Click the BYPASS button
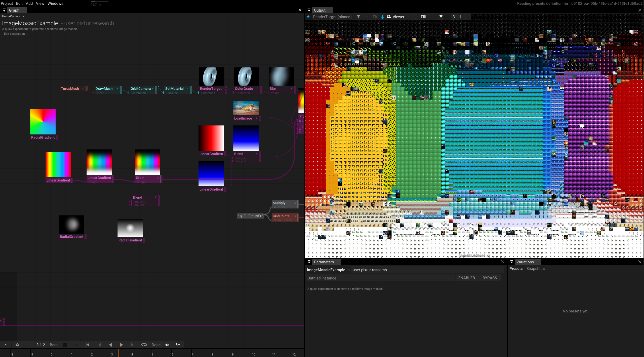 490,278
